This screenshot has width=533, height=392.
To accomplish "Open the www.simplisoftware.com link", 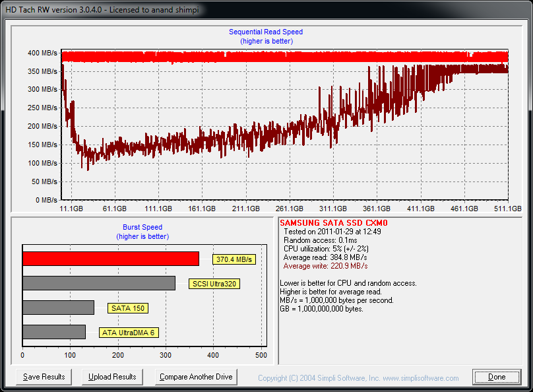I will pos(420,378).
